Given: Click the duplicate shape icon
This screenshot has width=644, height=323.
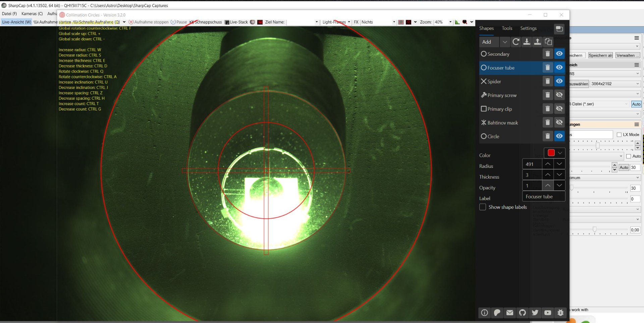Looking at the screenshot, I should pyautogui.click(x=548, y=42).
